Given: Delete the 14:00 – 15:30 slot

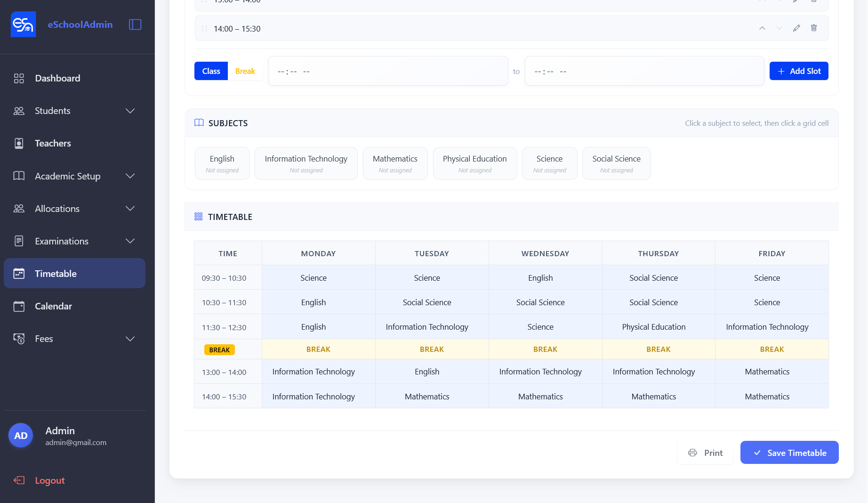Looking at the screenshot, I should (x=814, y=28).
